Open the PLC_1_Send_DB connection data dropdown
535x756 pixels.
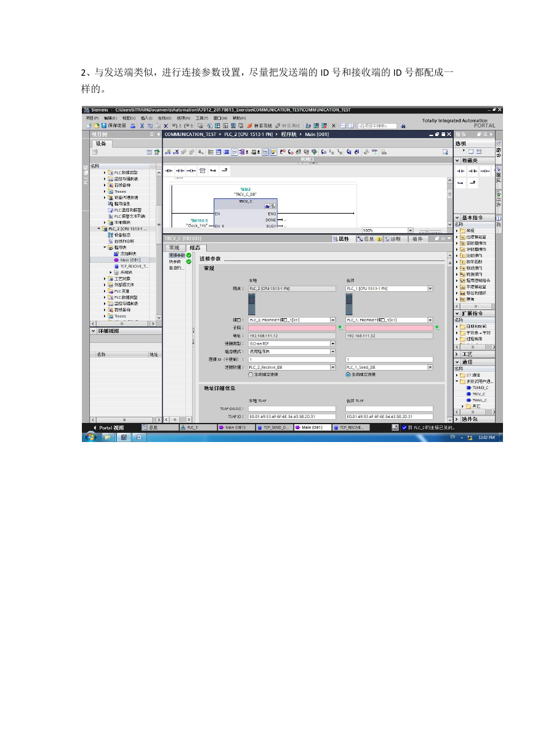(x=430, y=367)
